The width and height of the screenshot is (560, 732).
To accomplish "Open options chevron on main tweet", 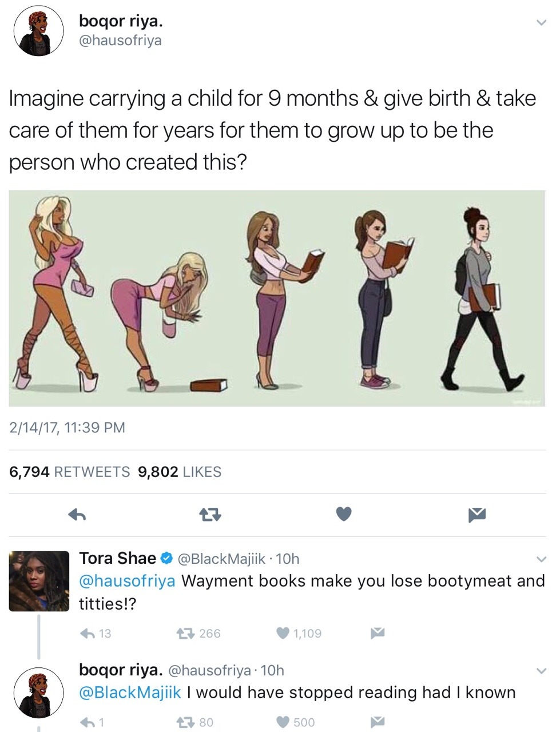I will pyautogui.click(x=541, y=23).
